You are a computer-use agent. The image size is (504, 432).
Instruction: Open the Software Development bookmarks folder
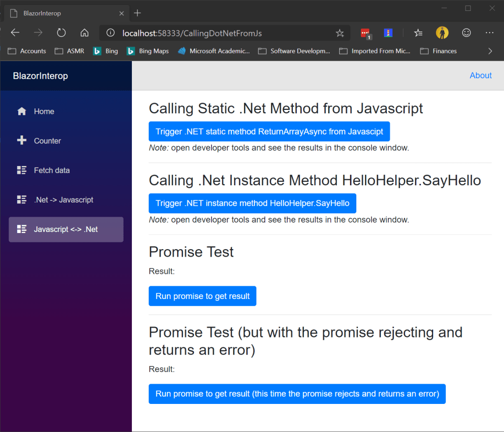tap(294, 51)
